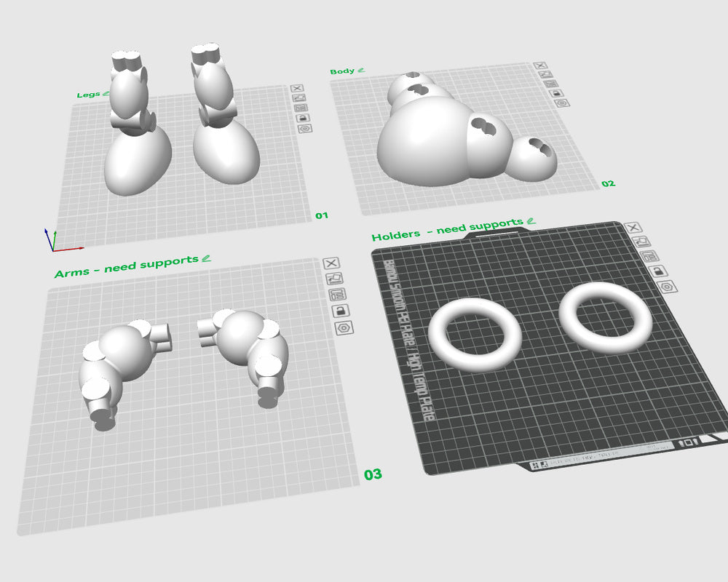This screenshot has height=582, width=728.
Task: Click the plate number 02
Action: tap(608, 183)
